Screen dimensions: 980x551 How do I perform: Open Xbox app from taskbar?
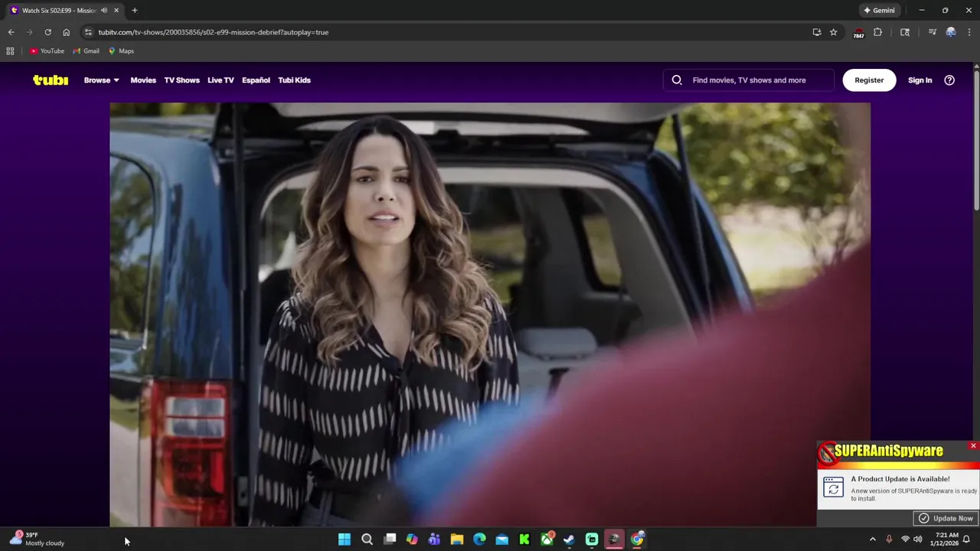pyautogui.click(x=547, y=540)
